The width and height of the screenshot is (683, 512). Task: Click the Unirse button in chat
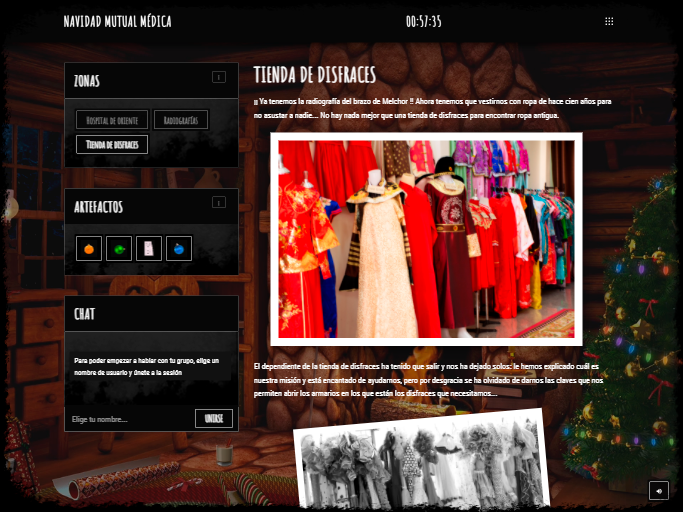(x=214, y=418)
